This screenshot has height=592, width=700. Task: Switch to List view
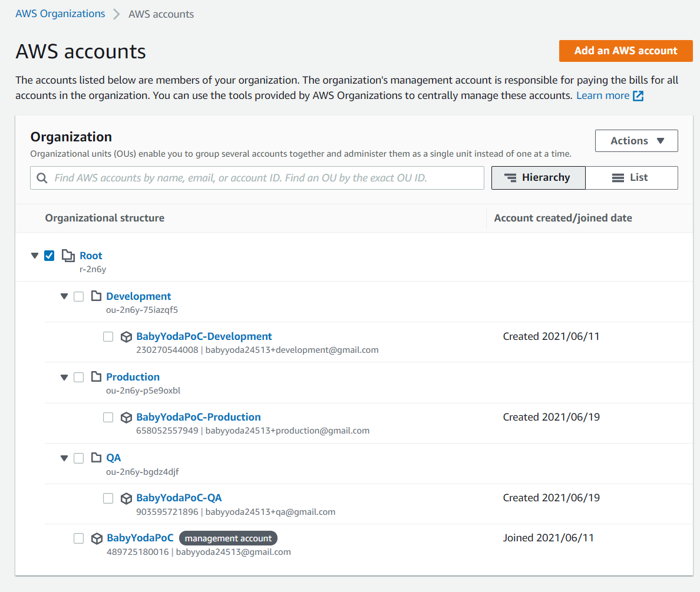coord(631,178)
